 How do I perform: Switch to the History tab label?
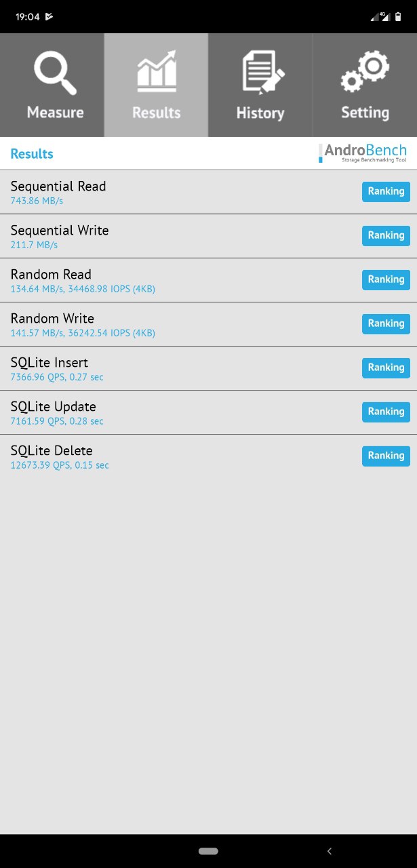click(260, 113)
